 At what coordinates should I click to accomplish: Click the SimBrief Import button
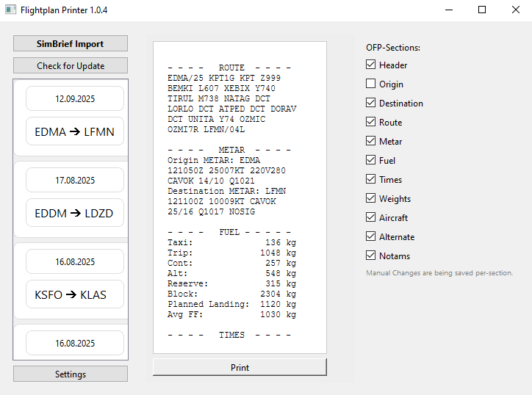point(71,43)
